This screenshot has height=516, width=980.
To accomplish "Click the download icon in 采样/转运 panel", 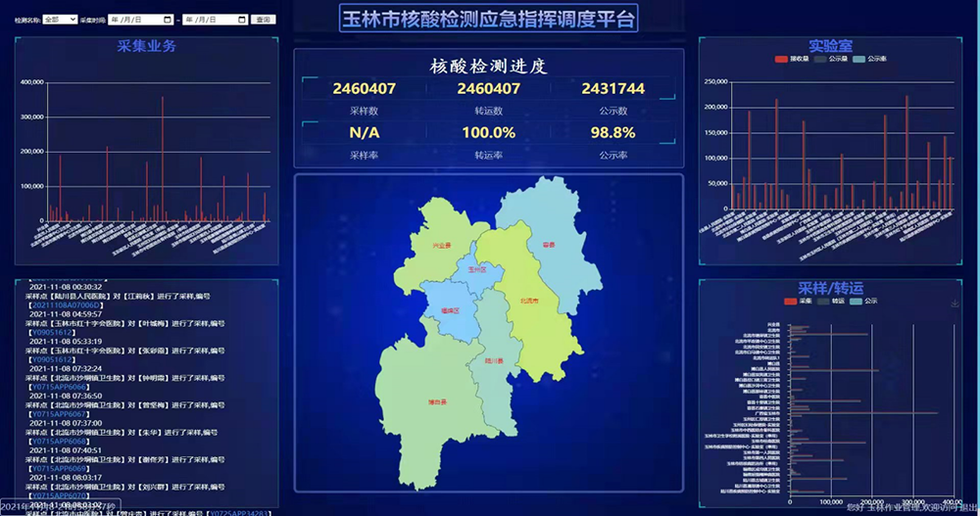I will tap(955, 304).
